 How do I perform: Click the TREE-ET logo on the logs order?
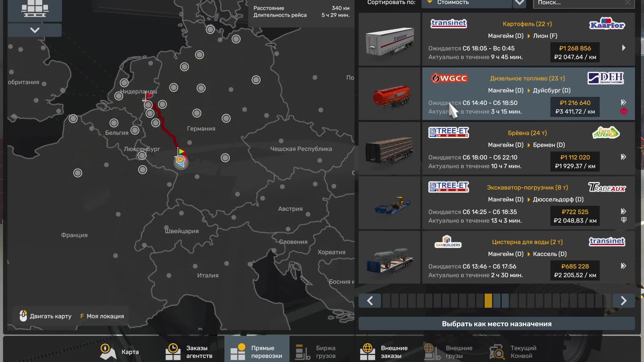tap(448, 132)
